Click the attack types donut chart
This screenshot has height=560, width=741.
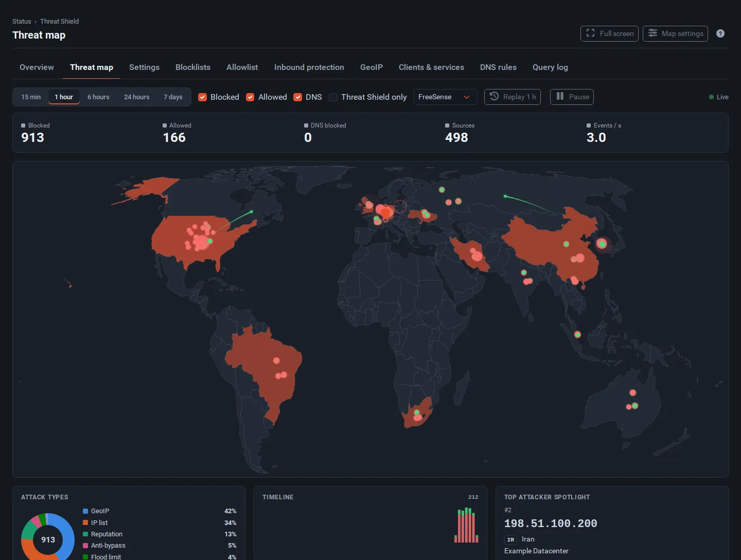click(48, 537)
